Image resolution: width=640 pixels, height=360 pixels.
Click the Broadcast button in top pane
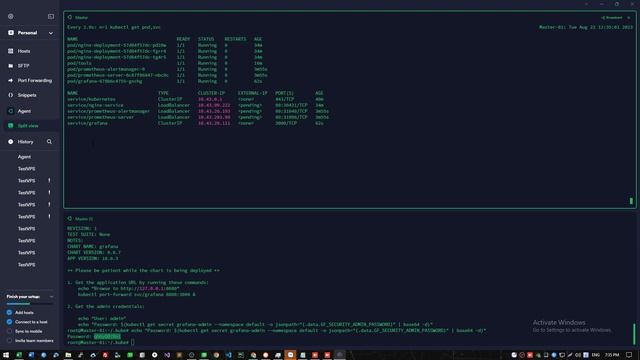[x=611, y=18]
